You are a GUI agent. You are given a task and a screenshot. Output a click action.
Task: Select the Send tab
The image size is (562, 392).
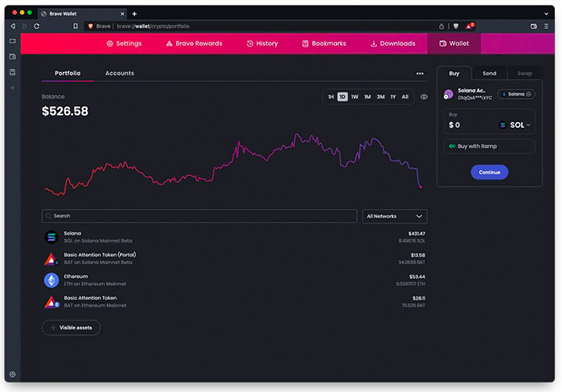[490, 73]
